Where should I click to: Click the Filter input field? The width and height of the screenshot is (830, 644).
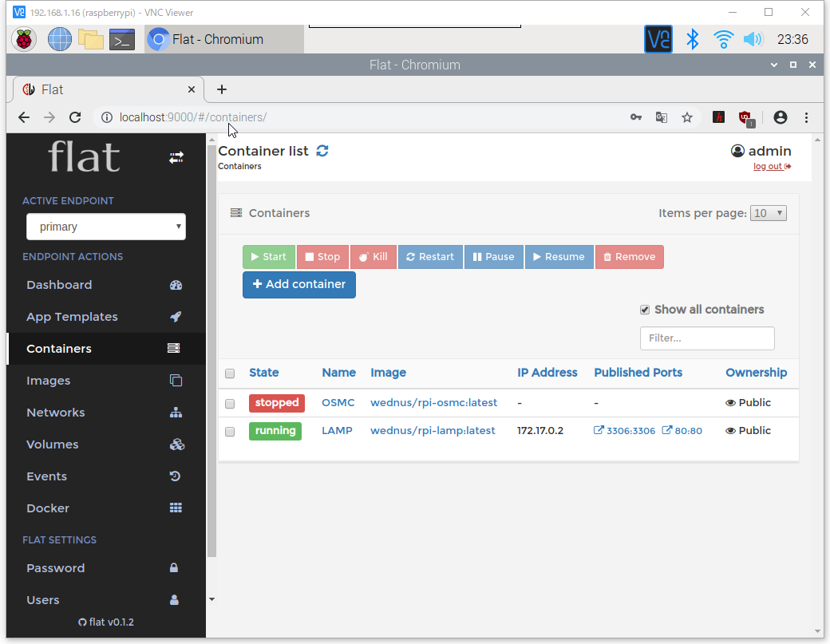pyautogui.click(x=707, y=338)
